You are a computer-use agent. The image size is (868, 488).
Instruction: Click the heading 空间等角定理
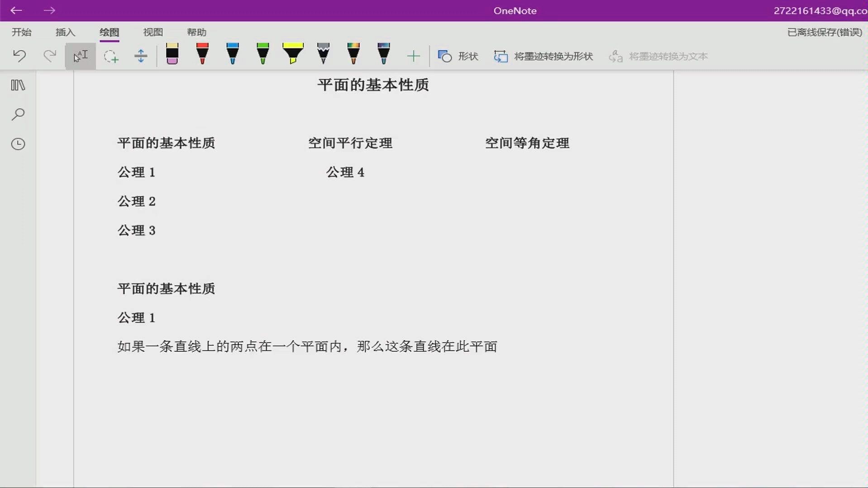[x=527, y=143]
